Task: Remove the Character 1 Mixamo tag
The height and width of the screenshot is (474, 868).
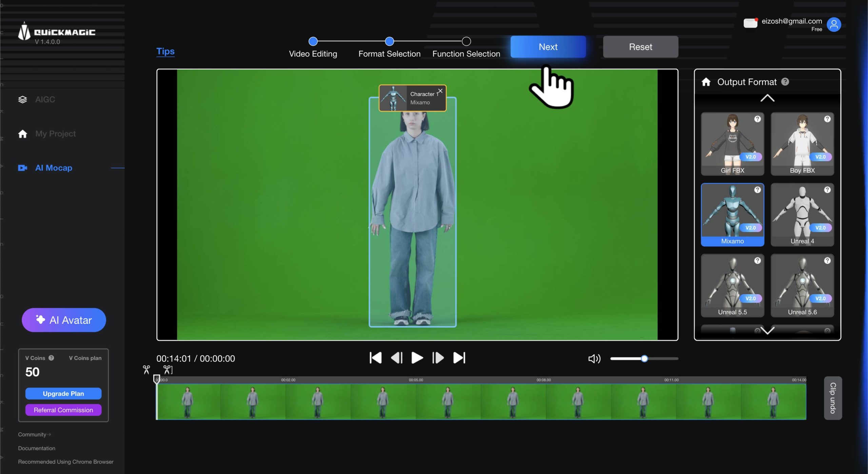Action: tap(440, 91)
